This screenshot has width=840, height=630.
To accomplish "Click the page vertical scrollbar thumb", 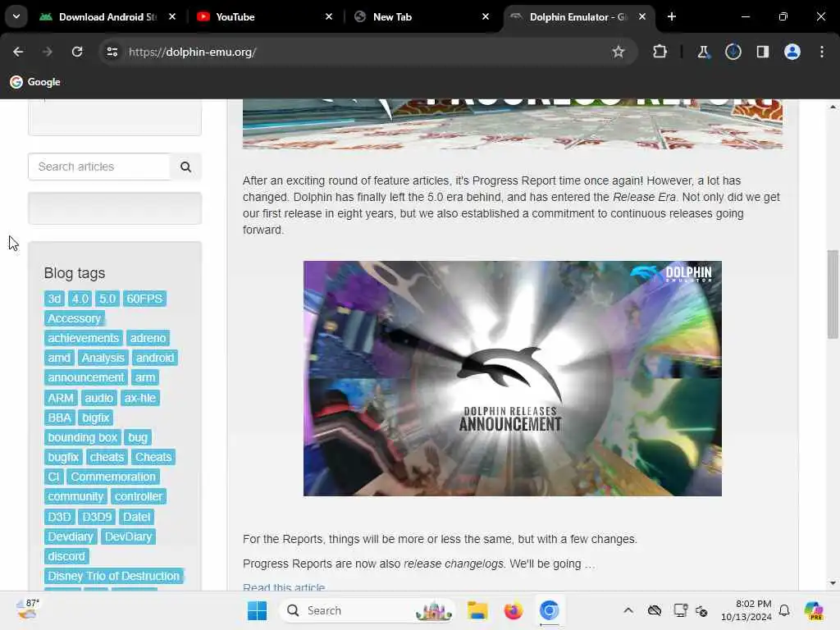I will click(833, 294).
